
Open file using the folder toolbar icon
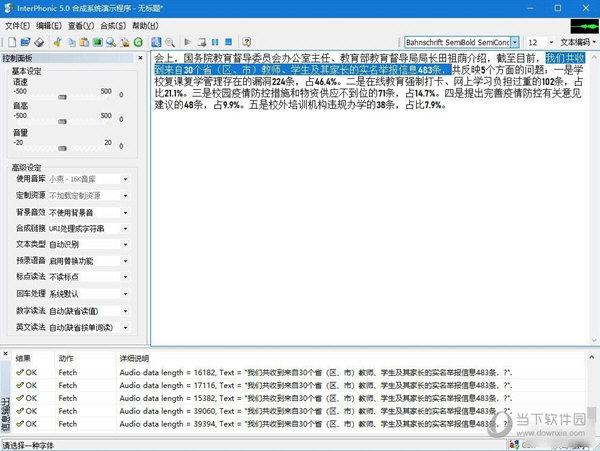pos(25,42)
